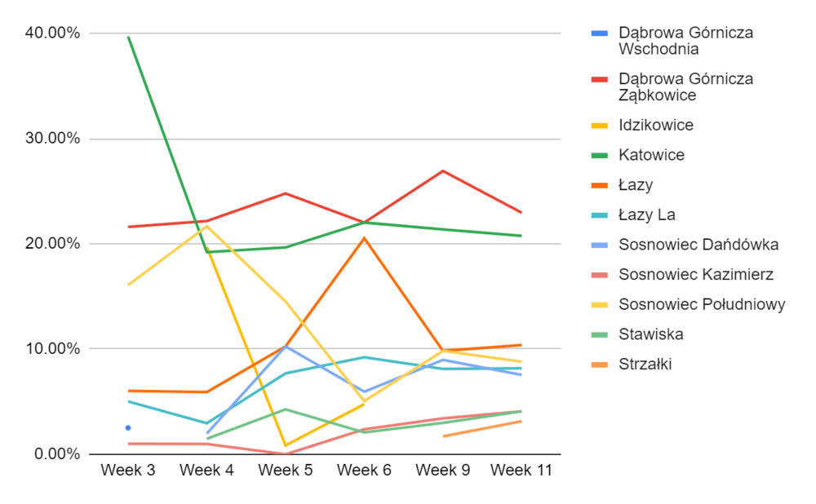This screenshot has width=816, height=504.
Task: Click the 40.00% y-axis label
Action: click(x=52, y=33)
